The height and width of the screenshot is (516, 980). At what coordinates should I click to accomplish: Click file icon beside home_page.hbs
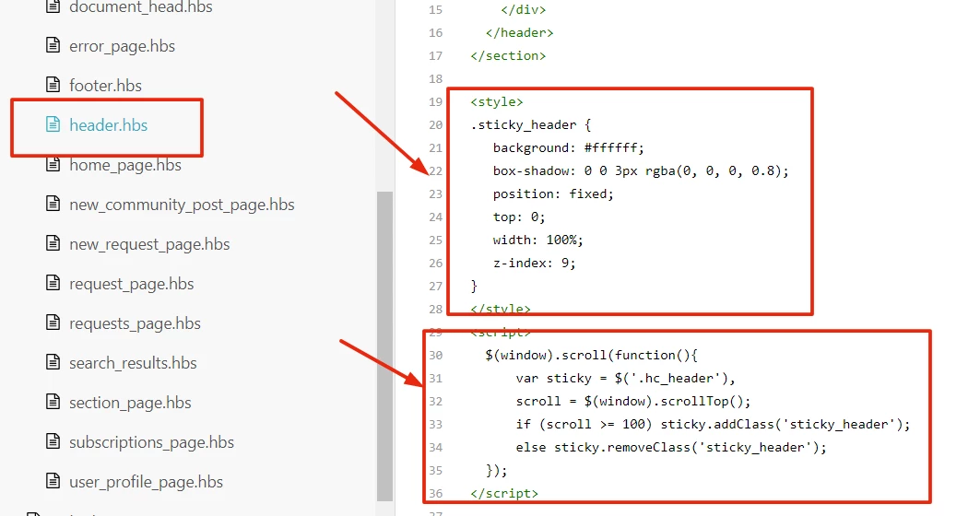[53, 164]
